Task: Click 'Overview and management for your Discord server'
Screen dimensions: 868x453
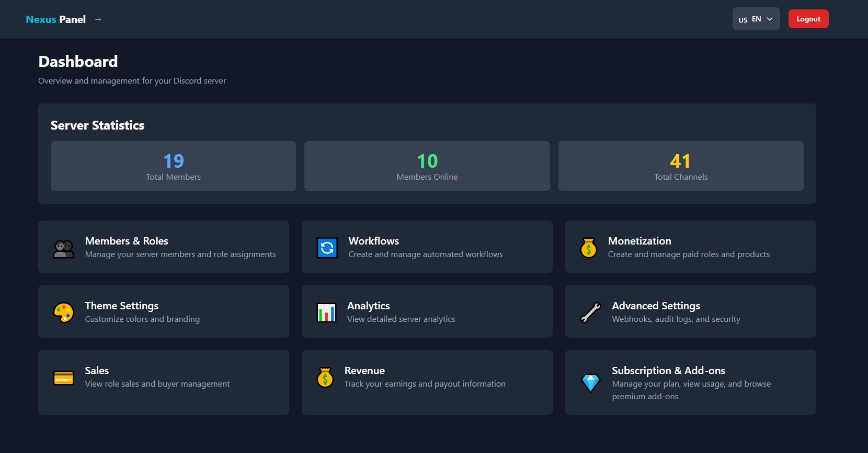Action: click(x=132, y=81)
